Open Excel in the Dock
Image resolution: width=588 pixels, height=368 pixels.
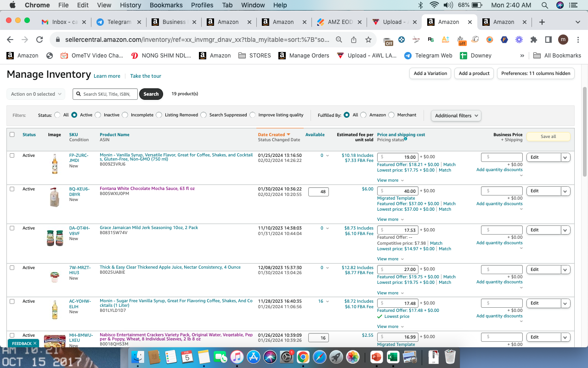pos(393,356)
